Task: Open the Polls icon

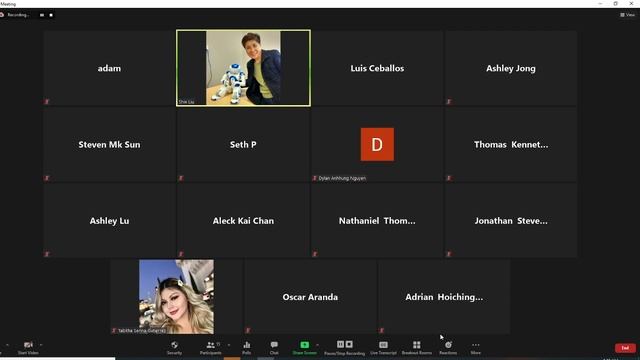Action: [247, 345]
